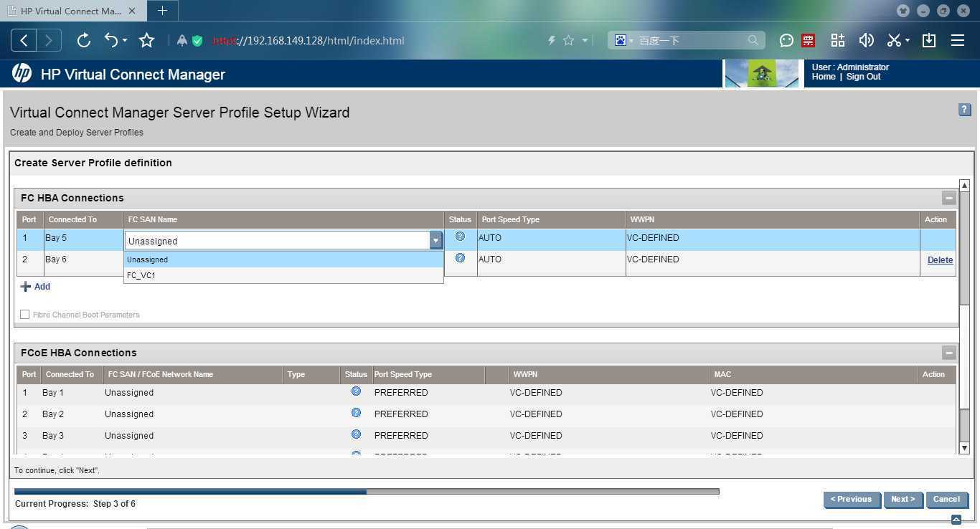The width and height of the screenshot is (980, 529).
Task: Click the HP logo in the header
Action: [x=22, y=73]
